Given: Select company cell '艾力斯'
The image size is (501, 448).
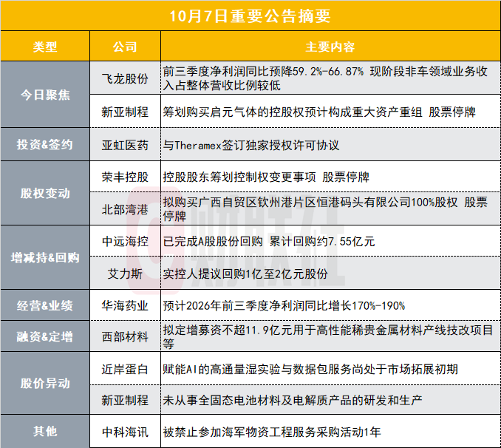Looking at the screenshot, I should [x=125, y=274].
